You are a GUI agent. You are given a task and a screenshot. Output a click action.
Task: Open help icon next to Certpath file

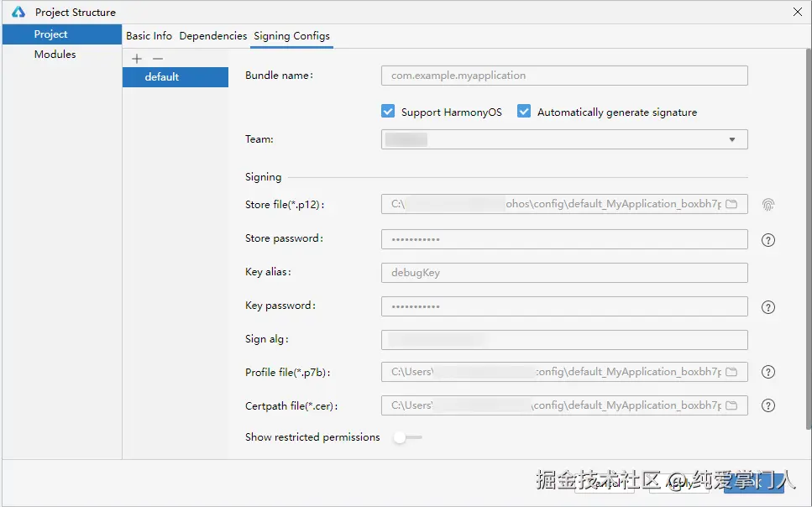[768, 405]
